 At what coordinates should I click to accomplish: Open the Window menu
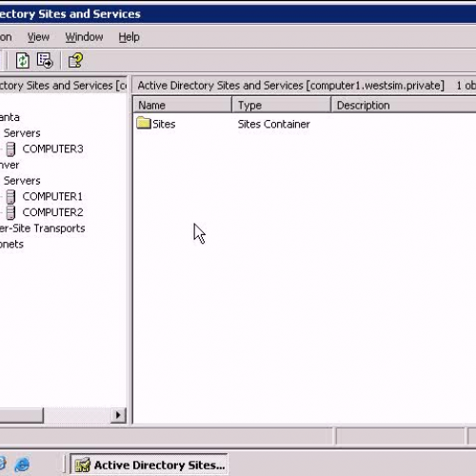[84, 37]
